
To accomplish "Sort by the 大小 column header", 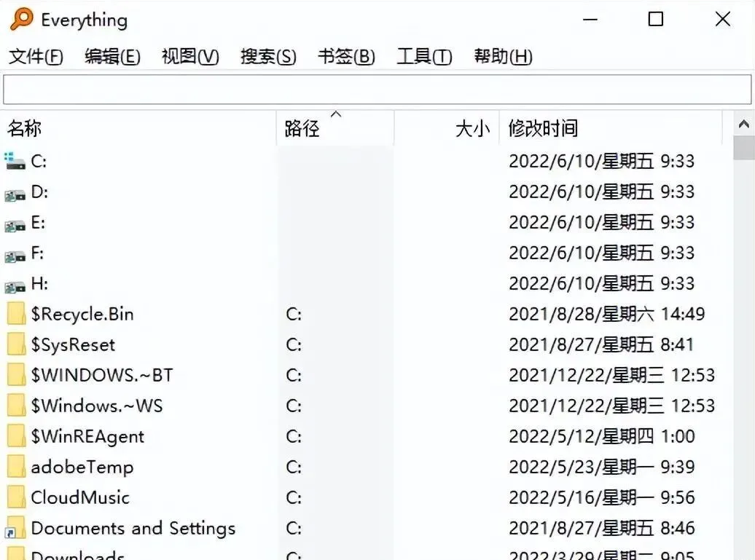I will pos(446,128).
